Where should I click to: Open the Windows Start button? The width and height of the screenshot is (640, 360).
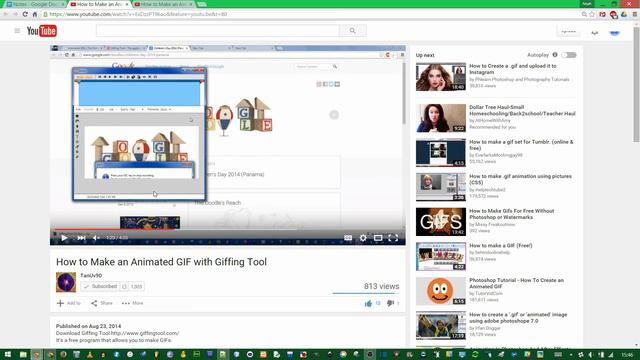(7, 354)
